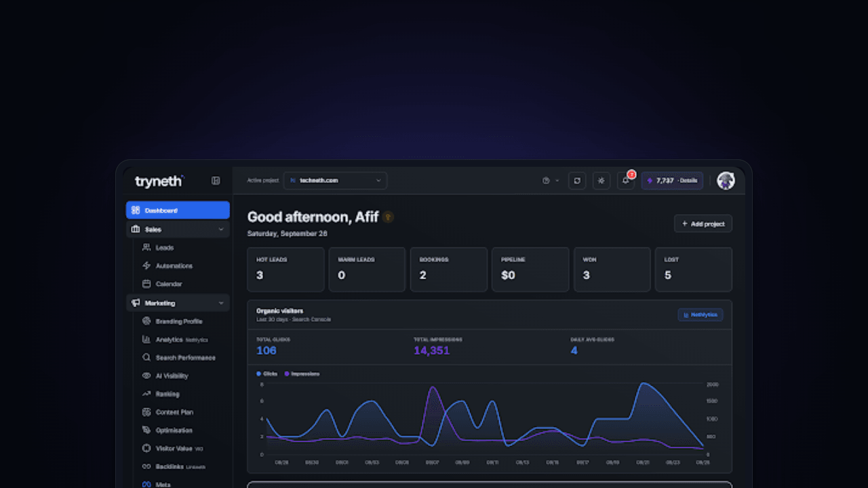Click the Visitor Value icon
868x488 pixels.
tap(146, 448)
